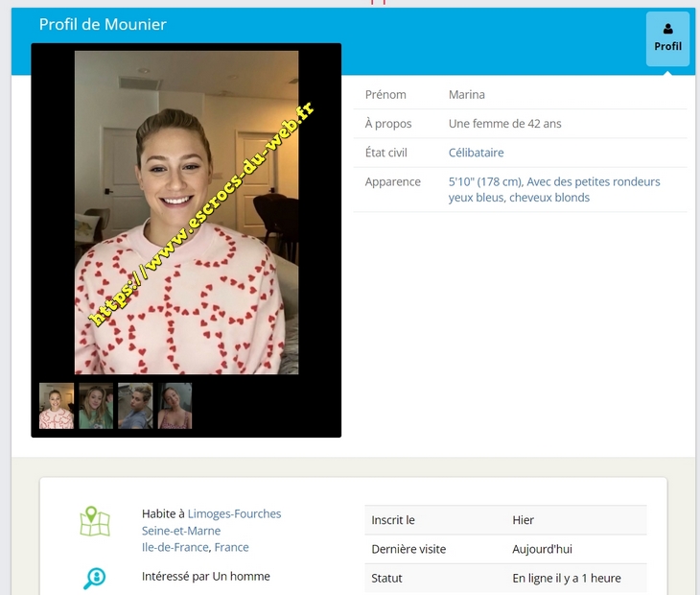Viewport: 700px width, 595px height.
Task: Click the Dernière visite table row
Action: (505, 549)
